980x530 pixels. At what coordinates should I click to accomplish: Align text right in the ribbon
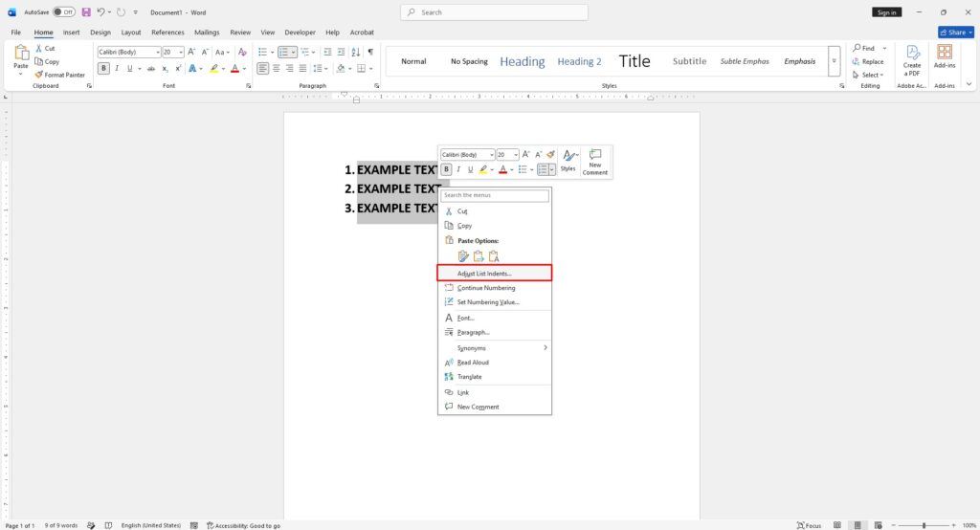pyautogui.click(x=289, y=69)
